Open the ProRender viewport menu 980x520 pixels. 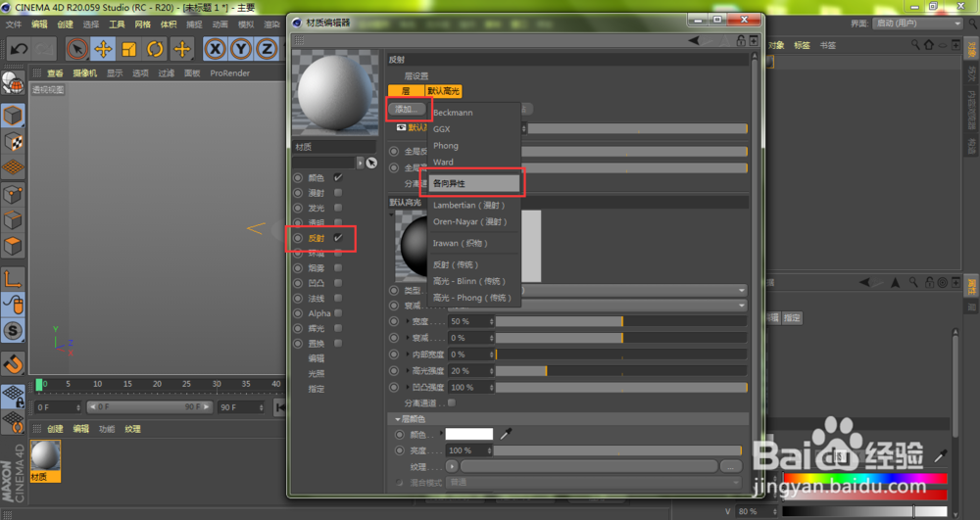coord(230,73)
